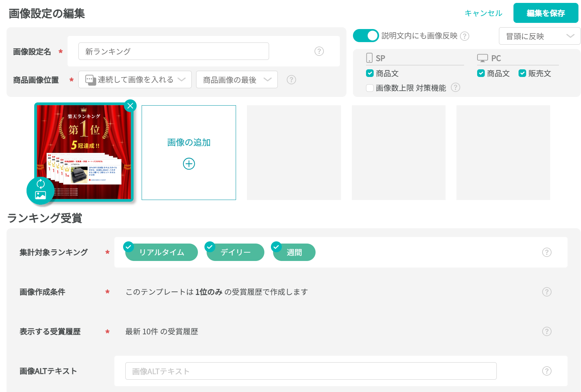Deselect 週間 ranking chip
The width and height of the screenshot is (581, 392).
294,252
